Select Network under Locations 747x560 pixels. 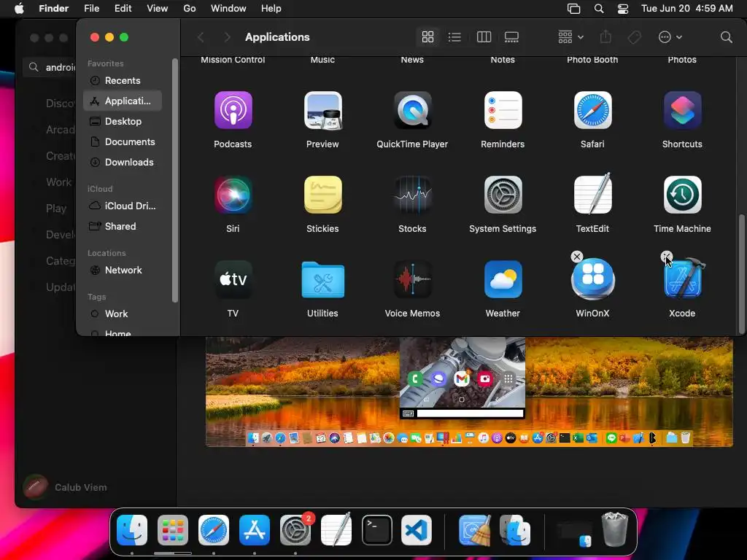[123, 271]
